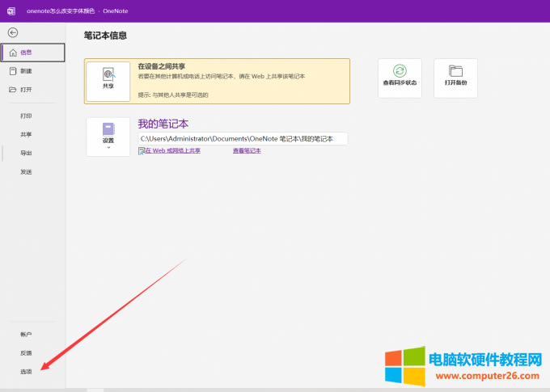Expand the 设置 notebook settings dropdown
The image size is (550, 392).
(108, 137)
